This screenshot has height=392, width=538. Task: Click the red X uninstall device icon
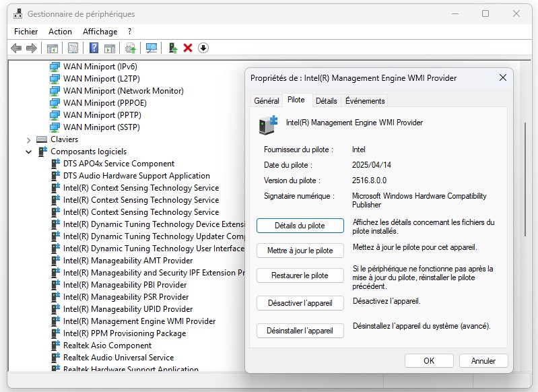click(x=188, y=48)
